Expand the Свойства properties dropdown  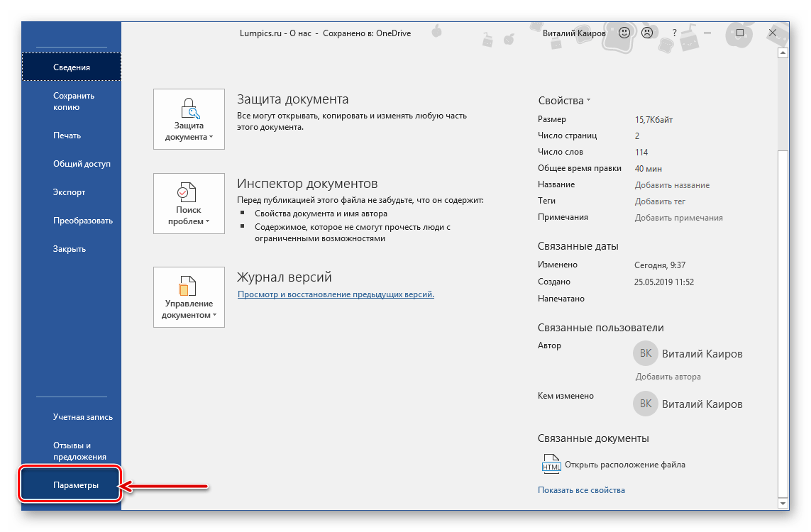[x=565, y=101]
